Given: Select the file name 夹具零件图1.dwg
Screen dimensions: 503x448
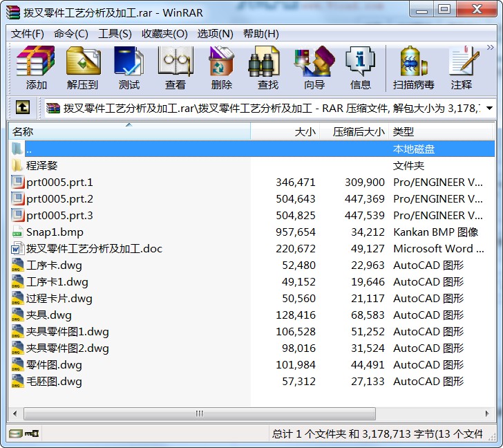Looking at the screenshot, I should pos(68,332).
